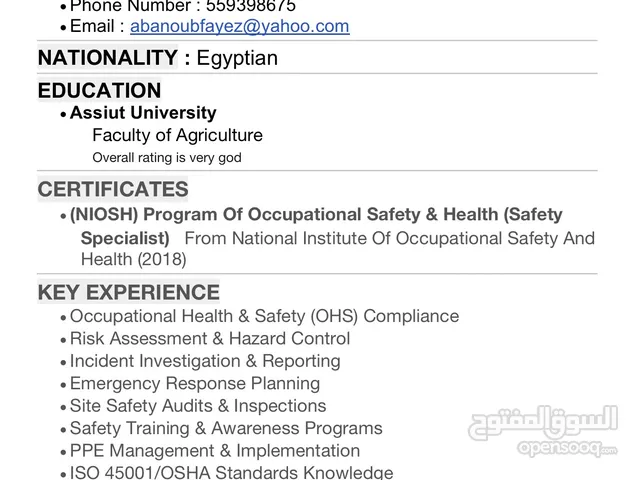Open the abanoubfayez@yahoo.com email link
The height and width of the screenshot is (480, 640).
(x=239, y=27)
